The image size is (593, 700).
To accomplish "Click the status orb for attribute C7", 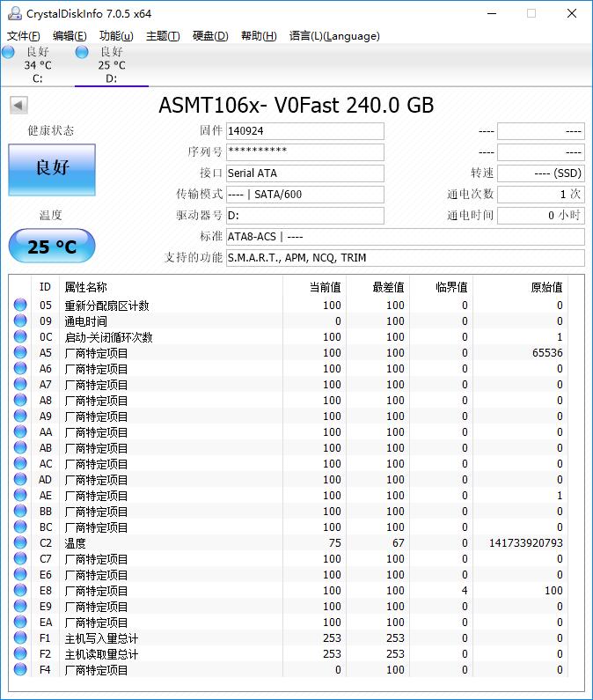I will point(20,558).
